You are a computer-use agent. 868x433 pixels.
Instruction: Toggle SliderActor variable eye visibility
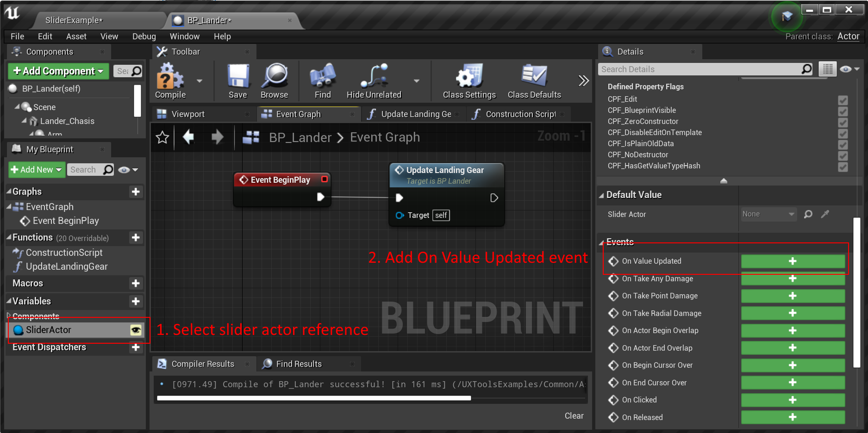click(136, 330)
